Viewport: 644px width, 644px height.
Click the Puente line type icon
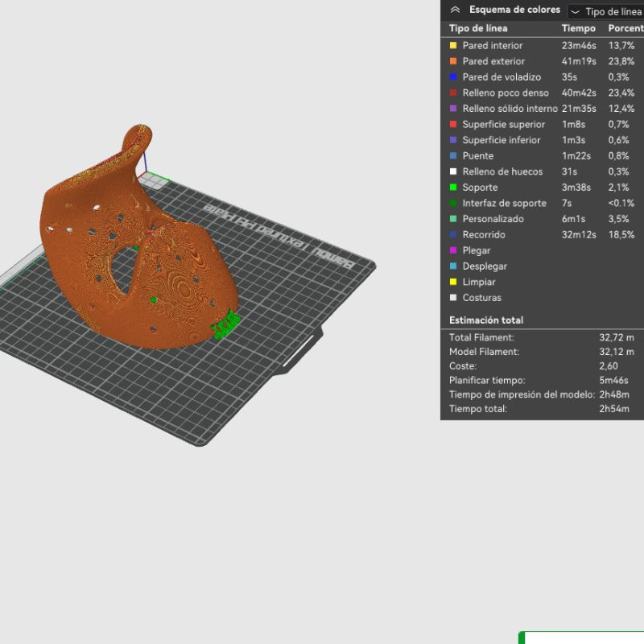(453, 156)
